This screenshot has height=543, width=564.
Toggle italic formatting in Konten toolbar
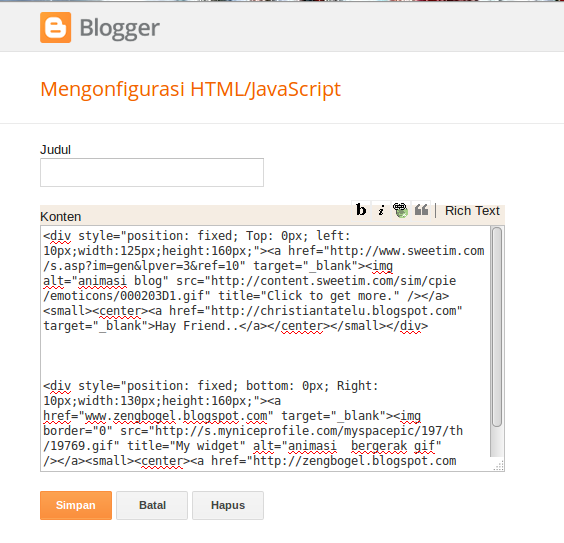pyautogui.click(x=381, y=210)
